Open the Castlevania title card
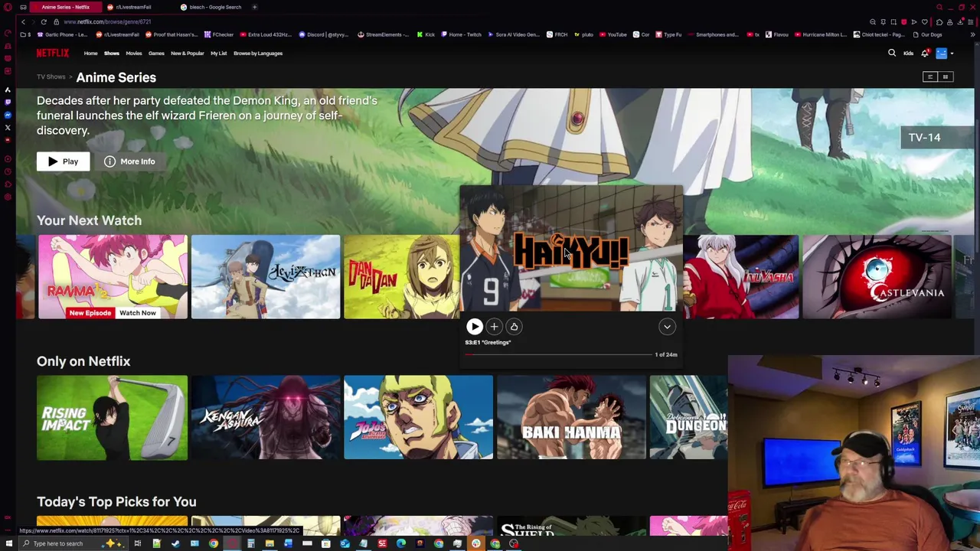The image size is (980, 551). click(x=877, y=276)
